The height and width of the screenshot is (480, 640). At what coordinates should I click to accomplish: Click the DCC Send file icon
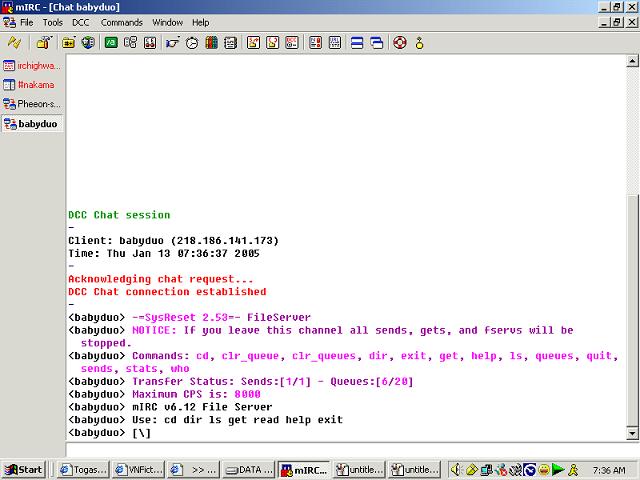click(253, 42)
